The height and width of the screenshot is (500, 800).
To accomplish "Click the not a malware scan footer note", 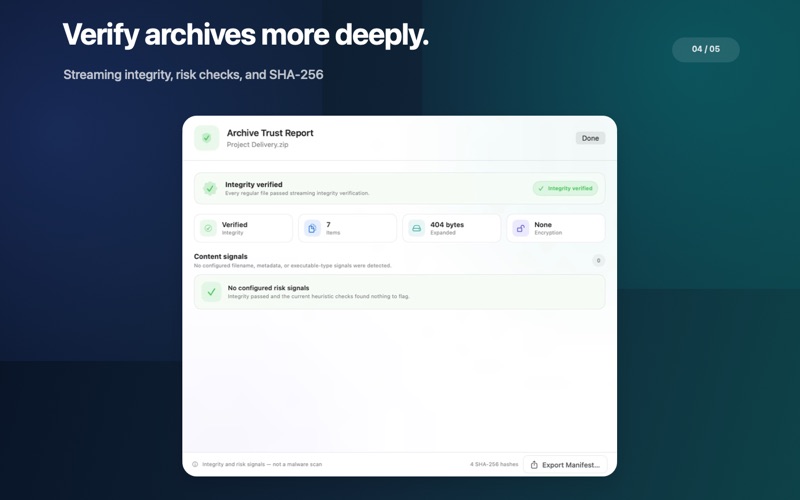I will tap(262, 464).
